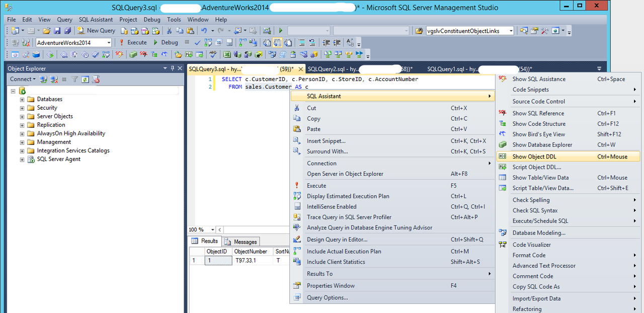644x313 pixels.
Task: Click the Filter funnel icon in Object Explorer
Action: [x=74, y=79]
